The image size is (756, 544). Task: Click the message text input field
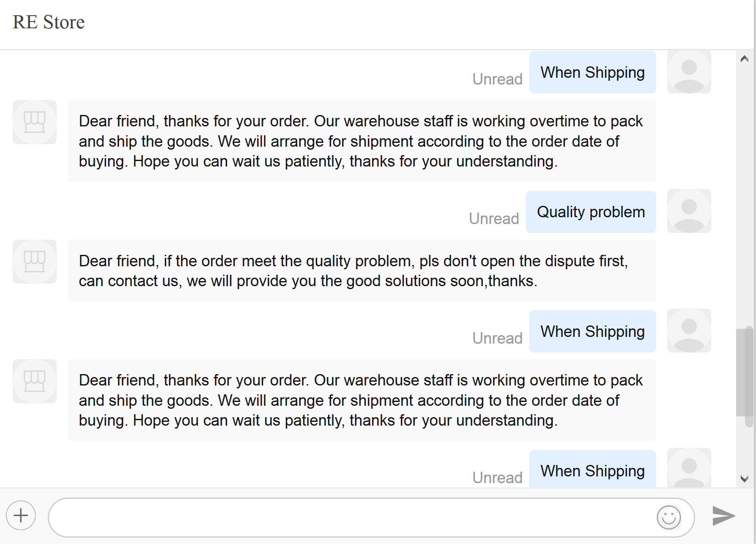[351, 517]
